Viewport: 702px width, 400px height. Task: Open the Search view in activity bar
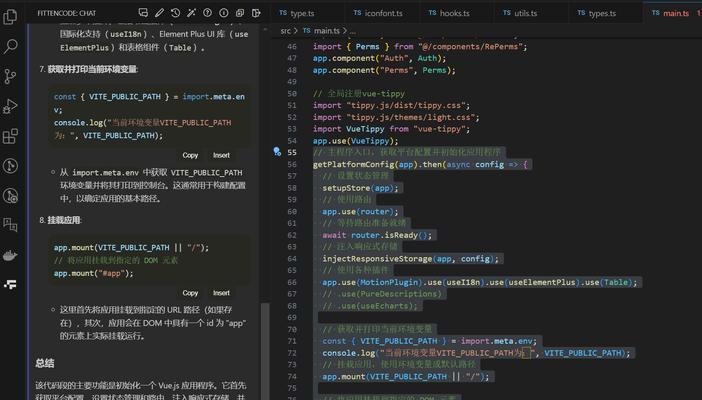pyautogui.click(x=10, y=46)
